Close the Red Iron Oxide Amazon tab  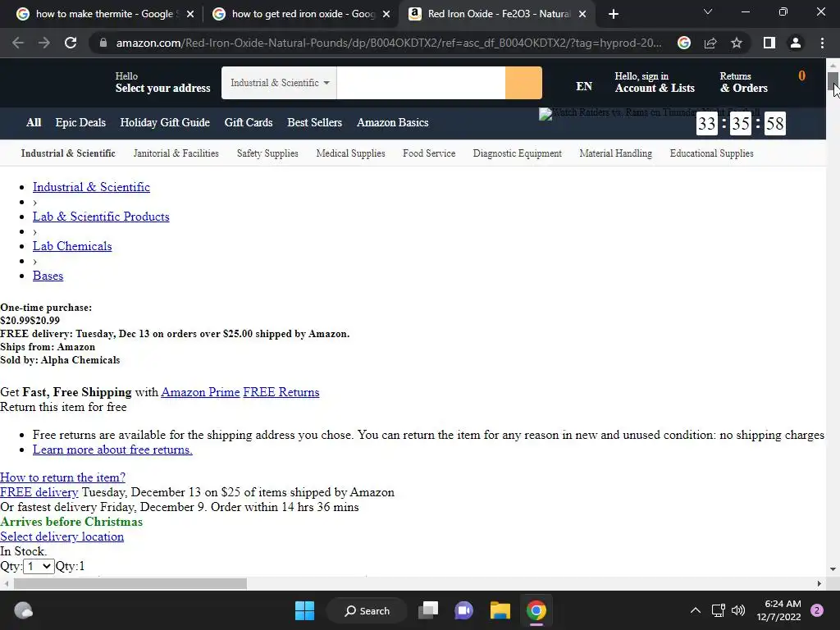582,14
